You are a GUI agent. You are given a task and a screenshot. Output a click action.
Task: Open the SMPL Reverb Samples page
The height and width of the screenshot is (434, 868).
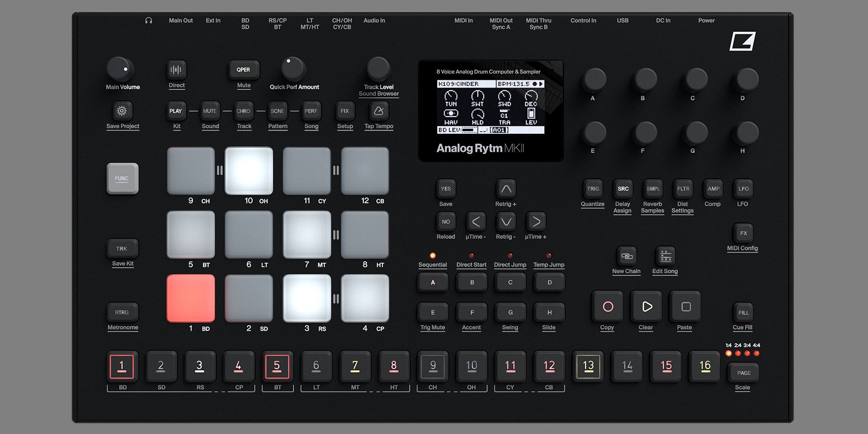[x=653, y=189]
